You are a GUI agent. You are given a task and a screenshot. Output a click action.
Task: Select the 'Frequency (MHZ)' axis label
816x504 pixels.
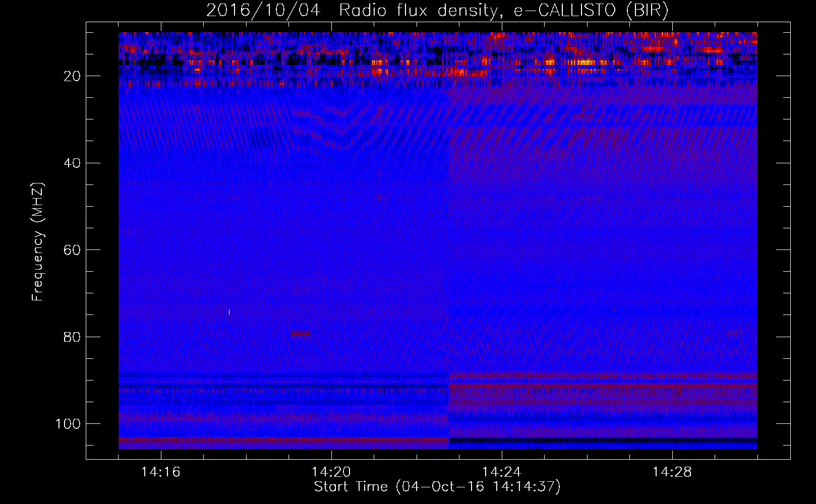click(x=38, y=242)
